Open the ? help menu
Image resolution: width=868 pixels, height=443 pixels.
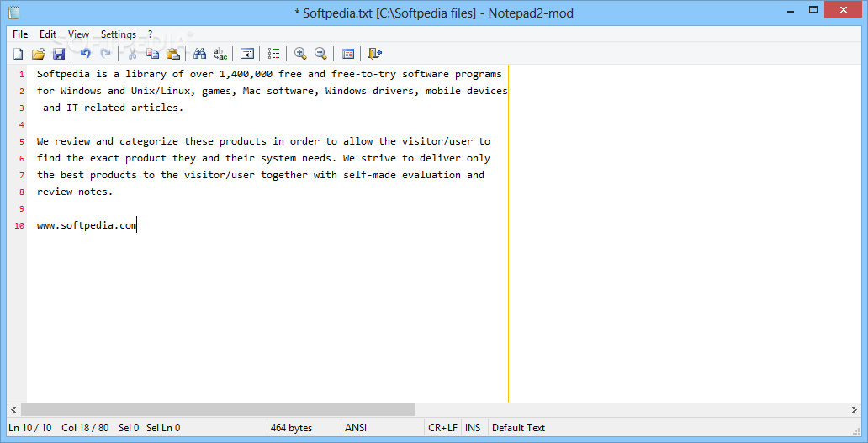pos(150,34)
